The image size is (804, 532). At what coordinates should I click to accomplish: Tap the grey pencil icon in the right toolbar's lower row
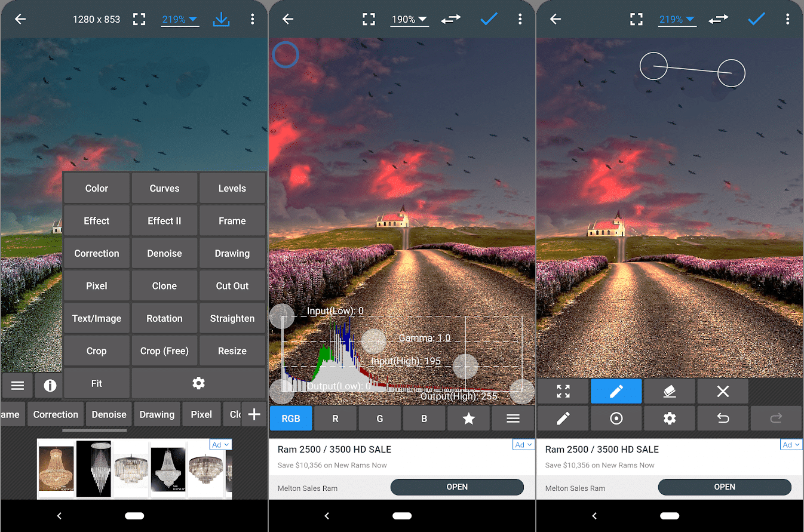pyautogui.click(x=563, y=419)
